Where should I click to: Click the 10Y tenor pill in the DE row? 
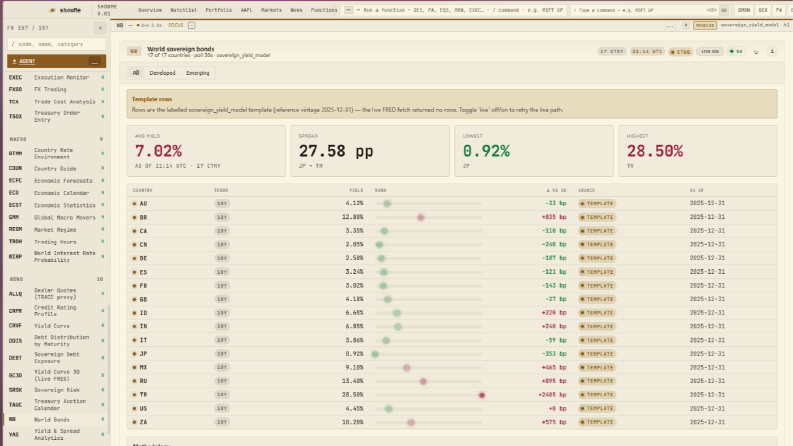(x=222, y=258)
